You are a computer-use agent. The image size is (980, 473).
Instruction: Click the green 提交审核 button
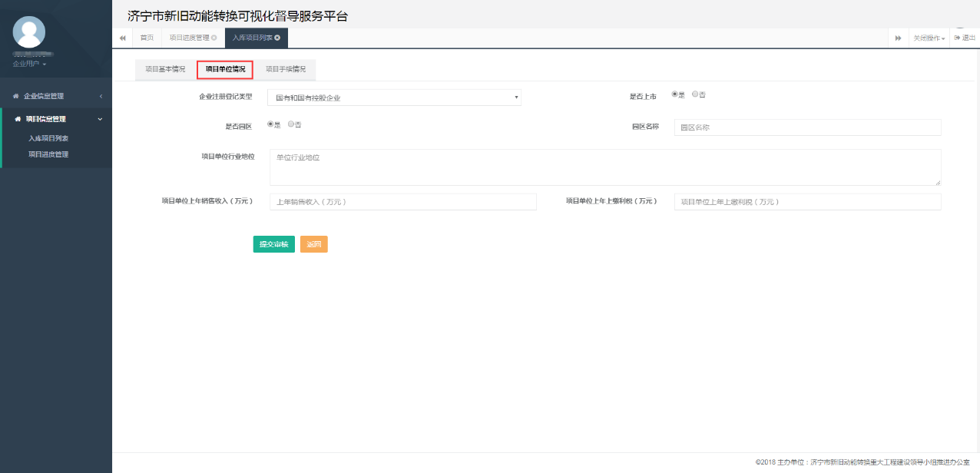(x=273, y=243)
